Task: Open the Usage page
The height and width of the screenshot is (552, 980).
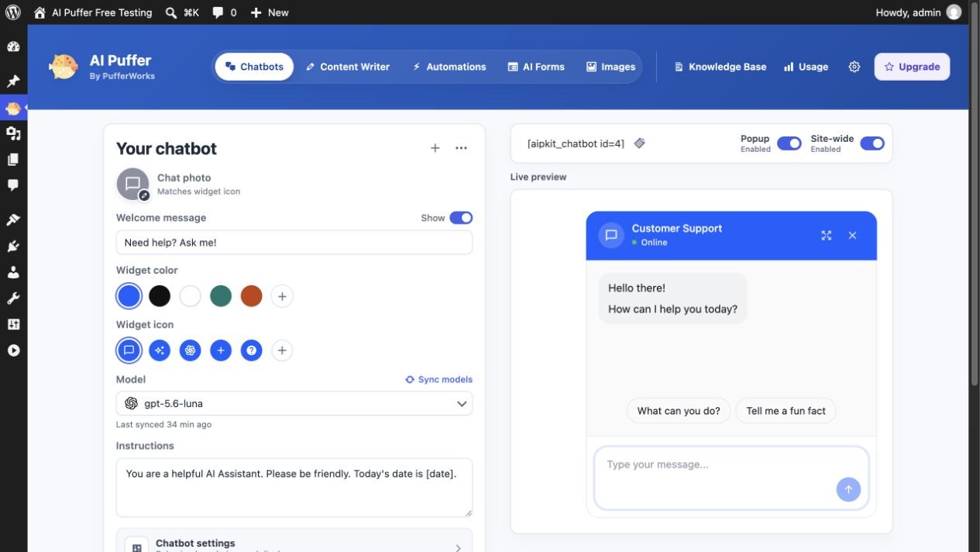Action: (x=806, y=67)
